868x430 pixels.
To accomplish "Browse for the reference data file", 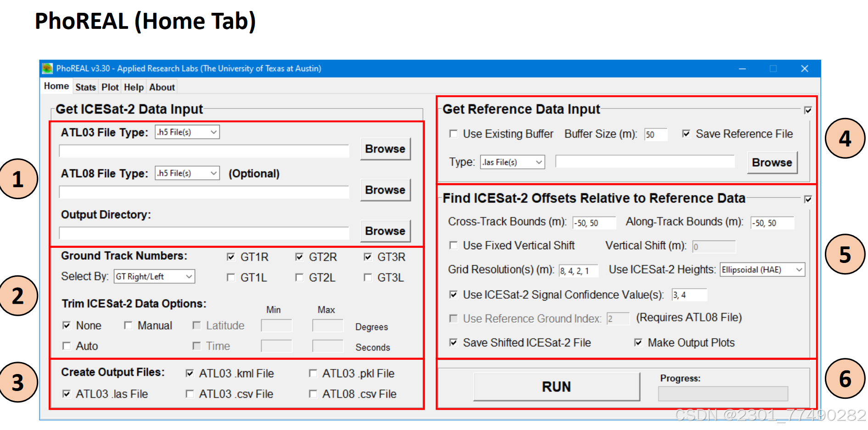I will point(772,162).
